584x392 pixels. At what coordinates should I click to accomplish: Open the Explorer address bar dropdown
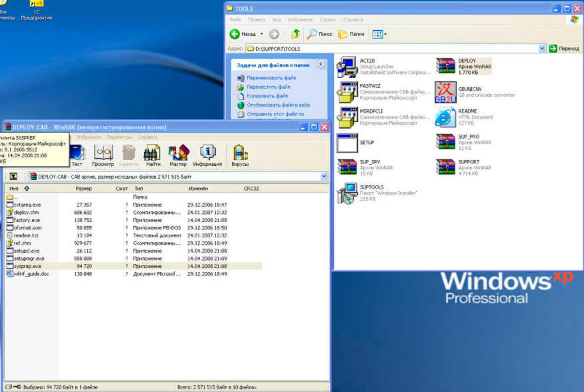(542, 49)
